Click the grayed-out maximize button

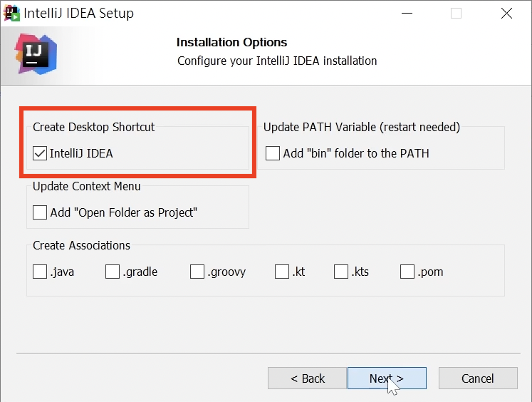(x=457, y=14)
